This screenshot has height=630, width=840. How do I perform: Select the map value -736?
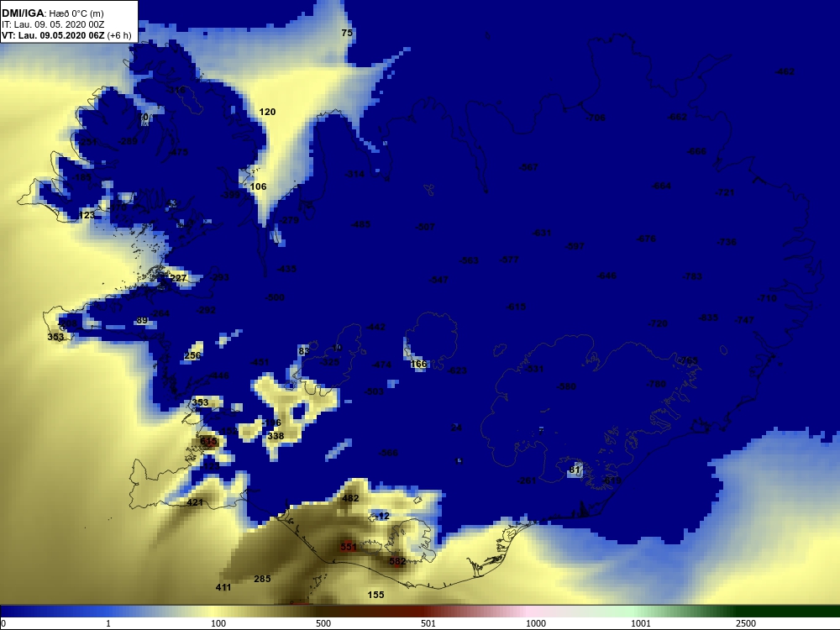click(727, 242)
